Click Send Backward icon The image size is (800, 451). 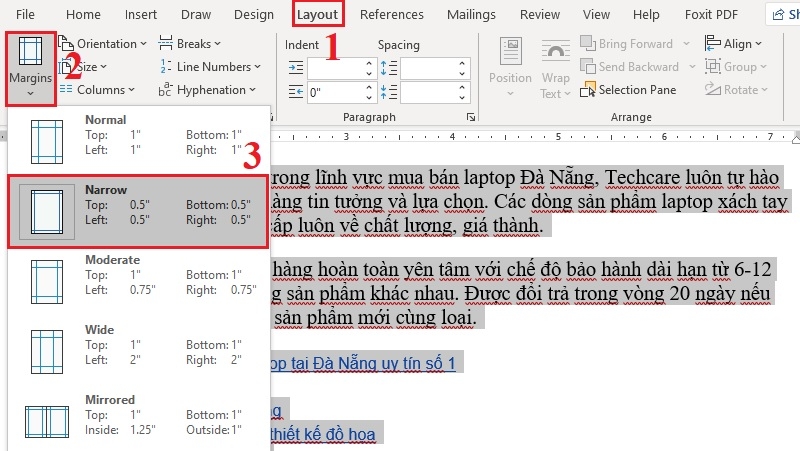588,66
